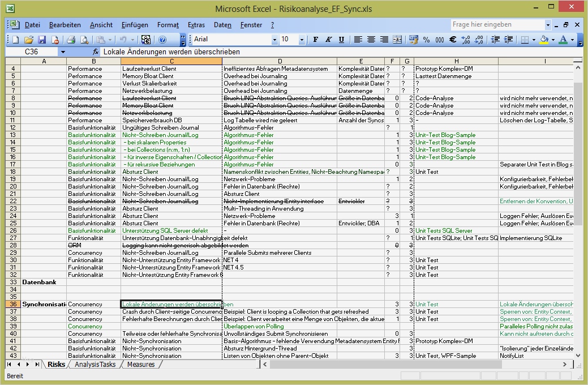Apply the yellow fill color bucket
588x385 pixels.
[544, 40]
